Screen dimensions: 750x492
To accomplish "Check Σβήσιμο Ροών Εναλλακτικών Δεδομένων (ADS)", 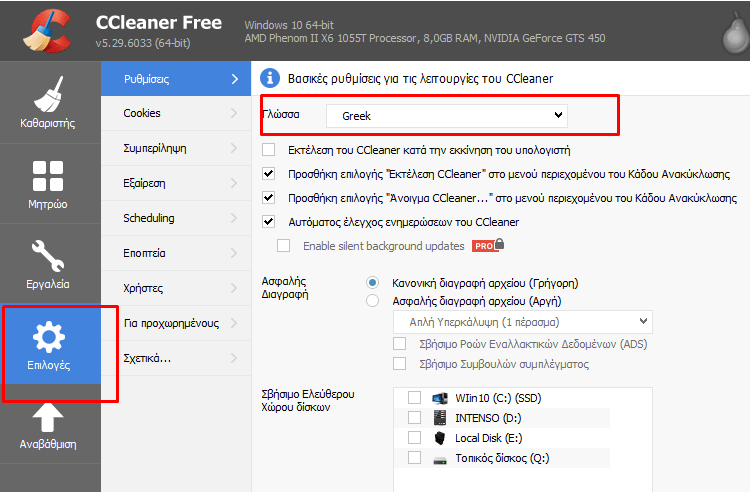I will pyautogui.click(x=399, y=344).
